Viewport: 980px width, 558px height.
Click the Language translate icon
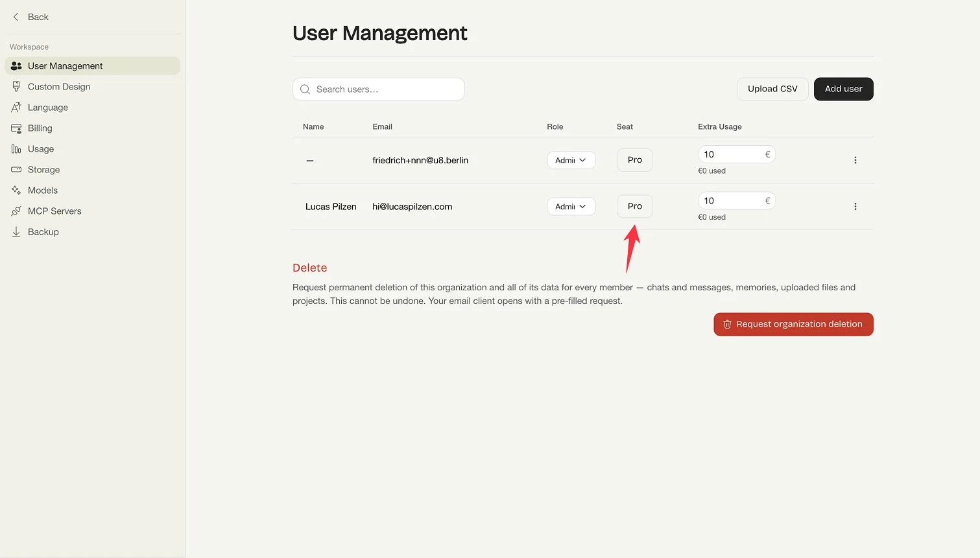click(x=16, y=108)
